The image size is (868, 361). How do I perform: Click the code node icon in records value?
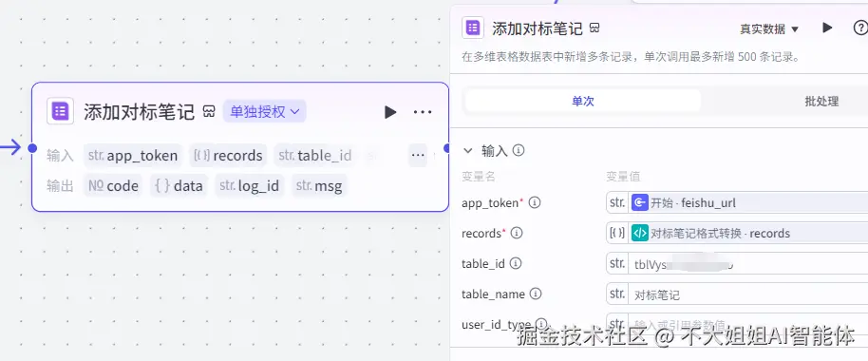(639, 233)
